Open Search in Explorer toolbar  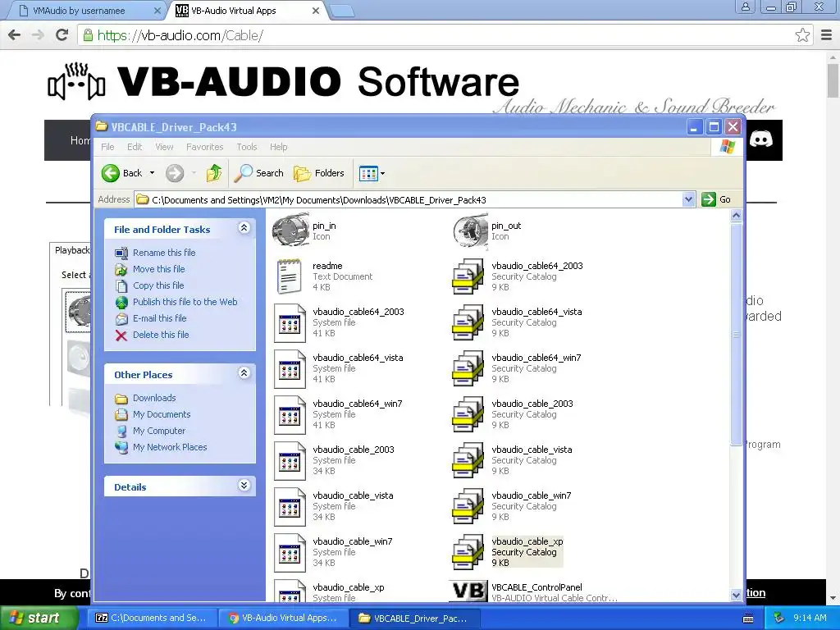click(x=259, y=173)
